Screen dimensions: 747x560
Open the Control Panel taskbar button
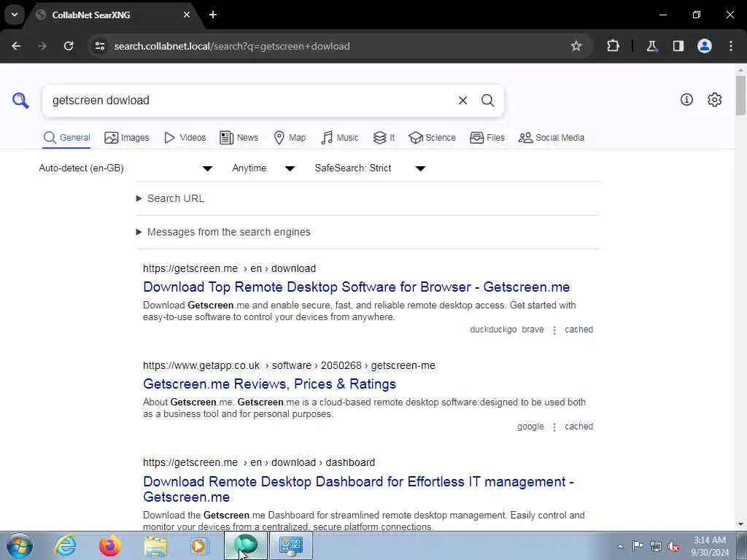click(x=291, y=545)
